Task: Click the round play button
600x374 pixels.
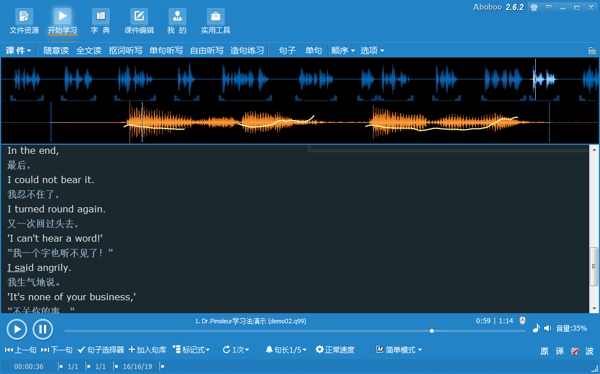Action: pos(17,329)
